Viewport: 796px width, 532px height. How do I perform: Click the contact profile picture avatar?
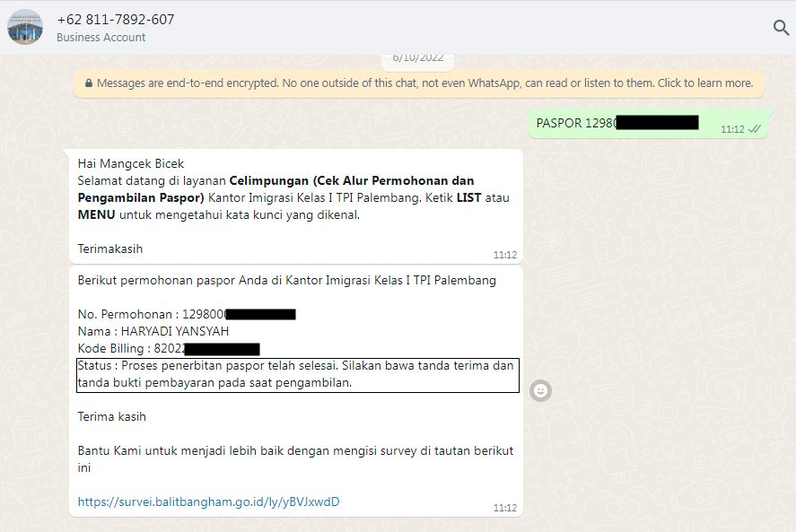click(25, 27)
